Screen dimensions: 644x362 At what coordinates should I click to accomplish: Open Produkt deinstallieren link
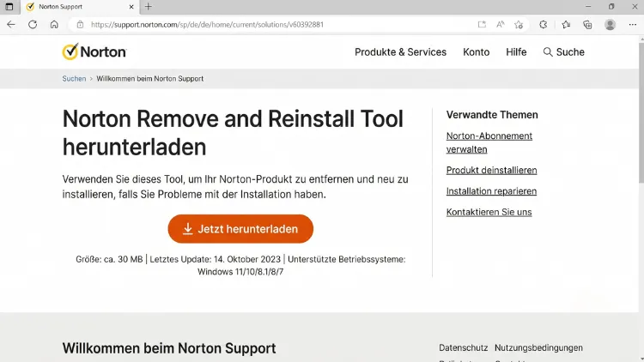click(x=492, y=170)
